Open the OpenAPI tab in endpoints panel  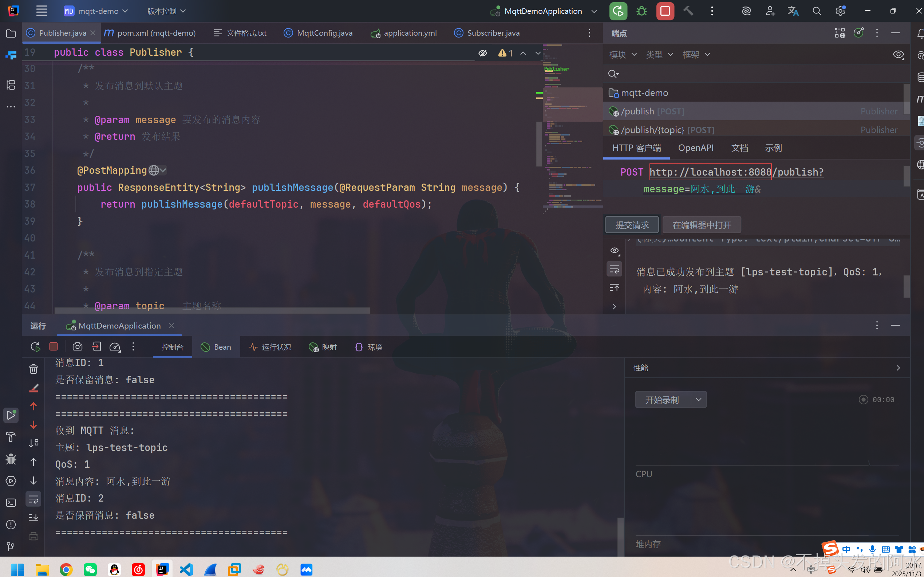click(696, 148)
